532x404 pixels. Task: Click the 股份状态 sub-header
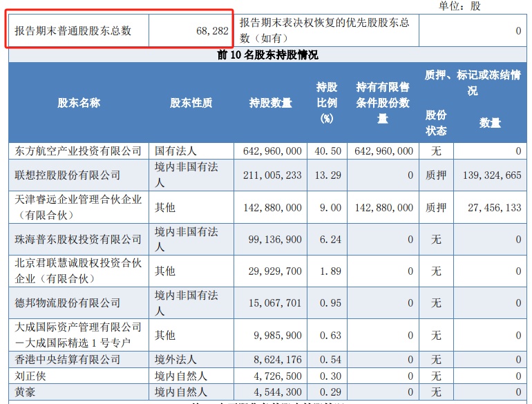pyautogui.click(x=436, y=122)
